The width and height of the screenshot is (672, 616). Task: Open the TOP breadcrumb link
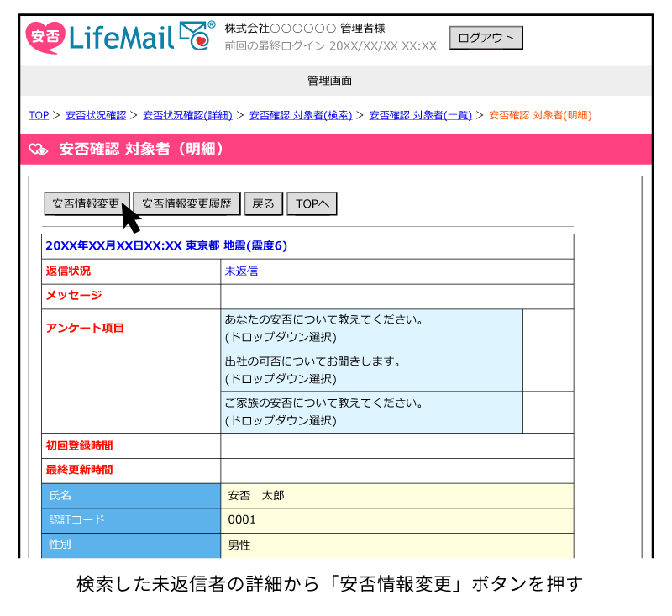(37, 115)
